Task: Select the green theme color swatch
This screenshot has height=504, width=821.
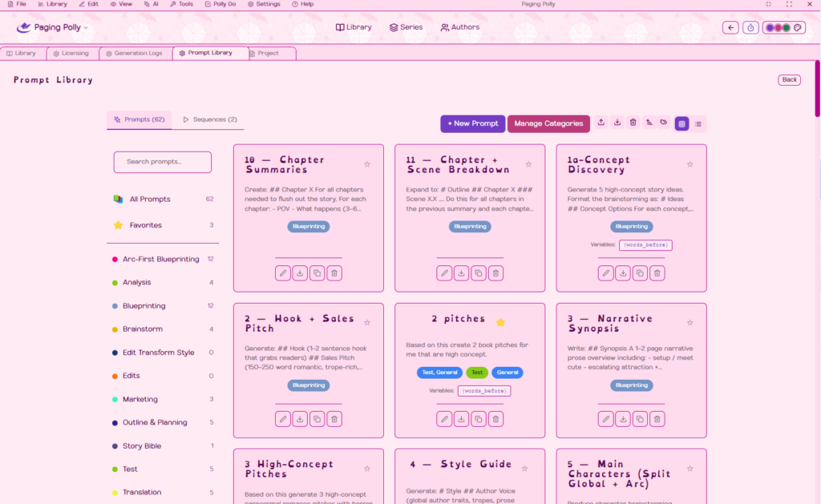Action: (x=787, y=27)
